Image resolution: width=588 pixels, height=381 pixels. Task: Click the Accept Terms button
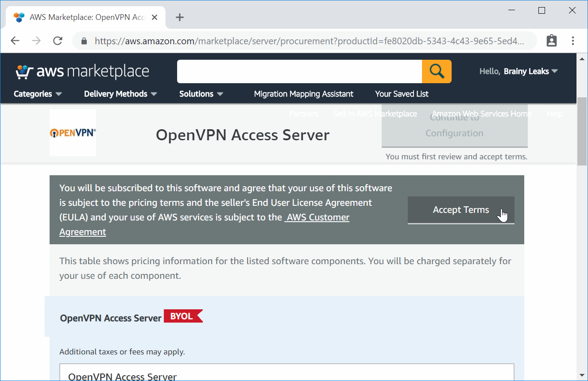pos(460,210)
